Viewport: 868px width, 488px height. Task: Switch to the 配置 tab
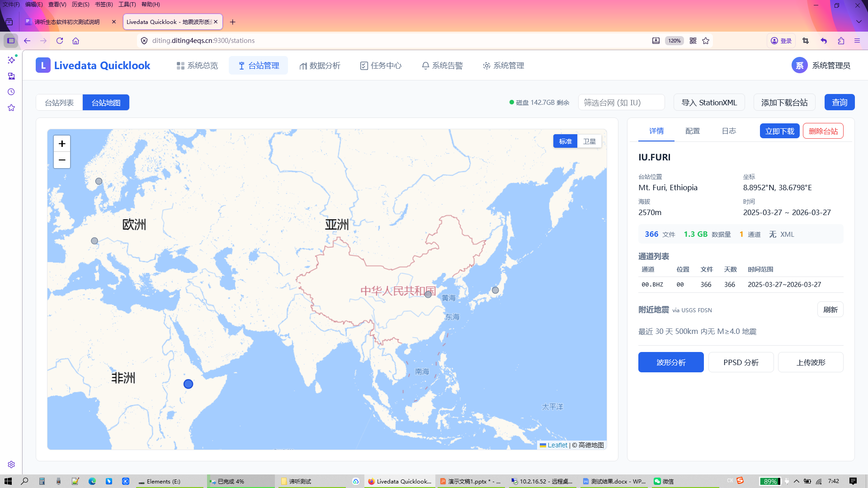point(692,131)
